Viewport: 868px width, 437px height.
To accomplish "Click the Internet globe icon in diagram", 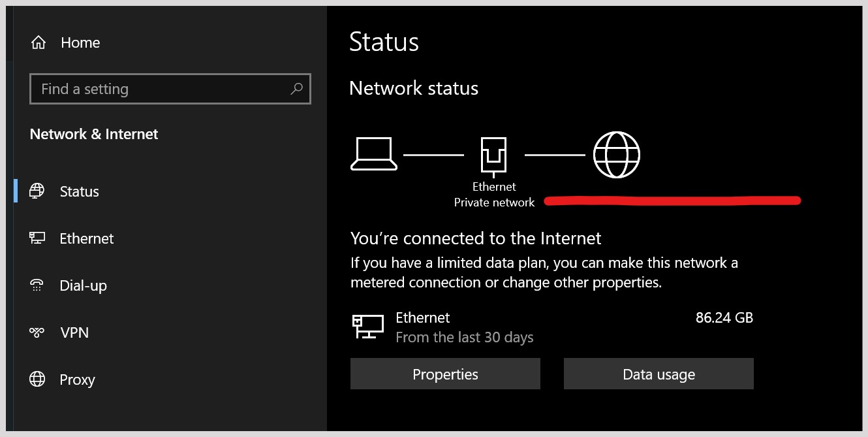I will pyautogui.click(x=616, y=155).
